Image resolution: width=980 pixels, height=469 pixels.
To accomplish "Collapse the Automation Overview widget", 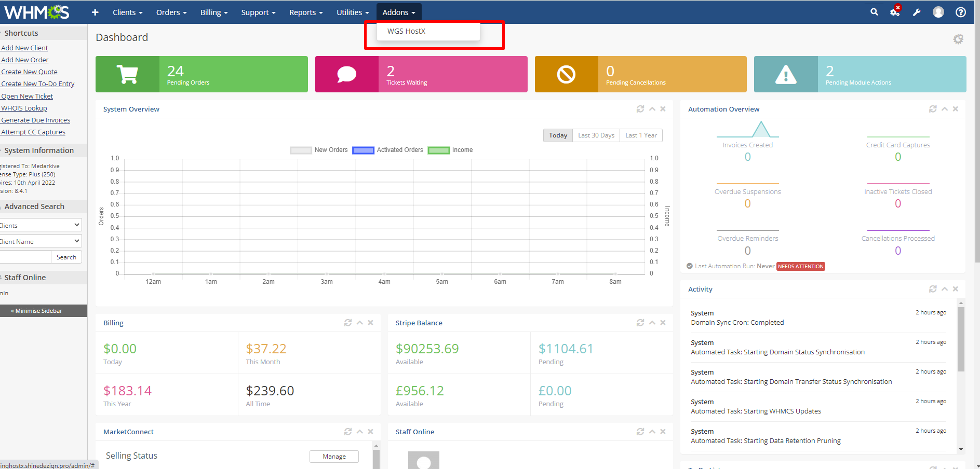I will 944,109.
